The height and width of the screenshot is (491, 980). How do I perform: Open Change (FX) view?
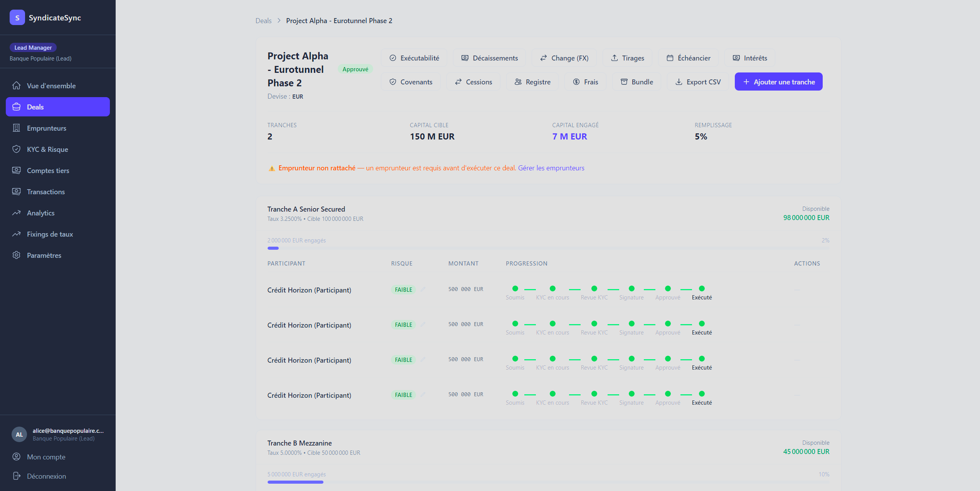click(x=564, y=58)
